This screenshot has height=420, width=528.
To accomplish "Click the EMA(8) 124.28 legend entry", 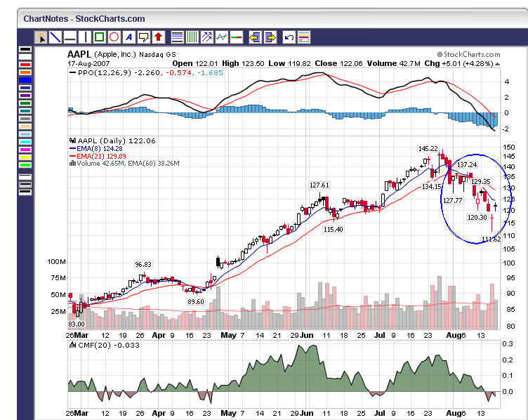I will coord(96,148).
